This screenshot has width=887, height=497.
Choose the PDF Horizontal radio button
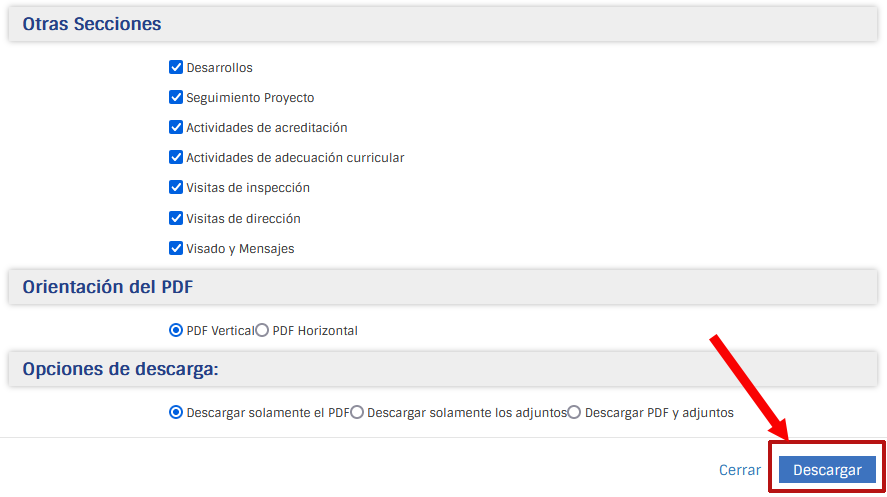pos(262,330)
